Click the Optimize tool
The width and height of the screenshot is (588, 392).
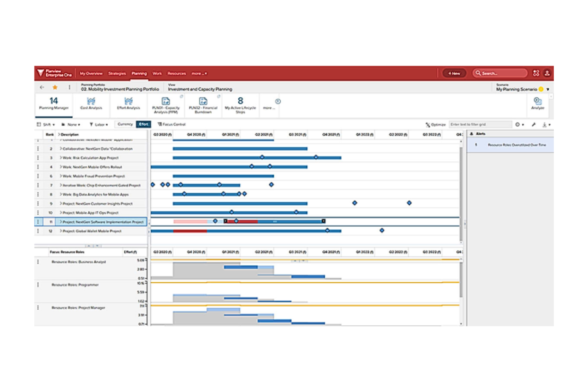[x=435, y=125]
